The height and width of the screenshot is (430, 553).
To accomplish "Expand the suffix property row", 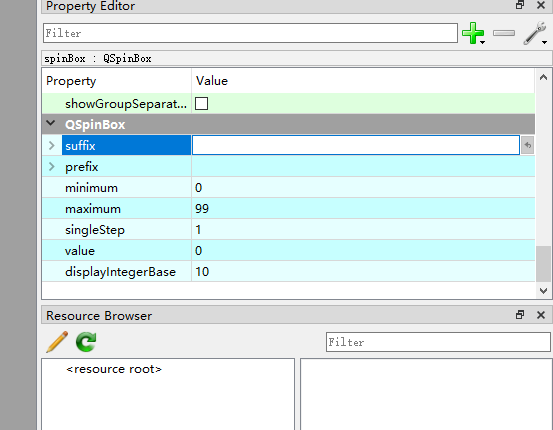I will 52,145.
